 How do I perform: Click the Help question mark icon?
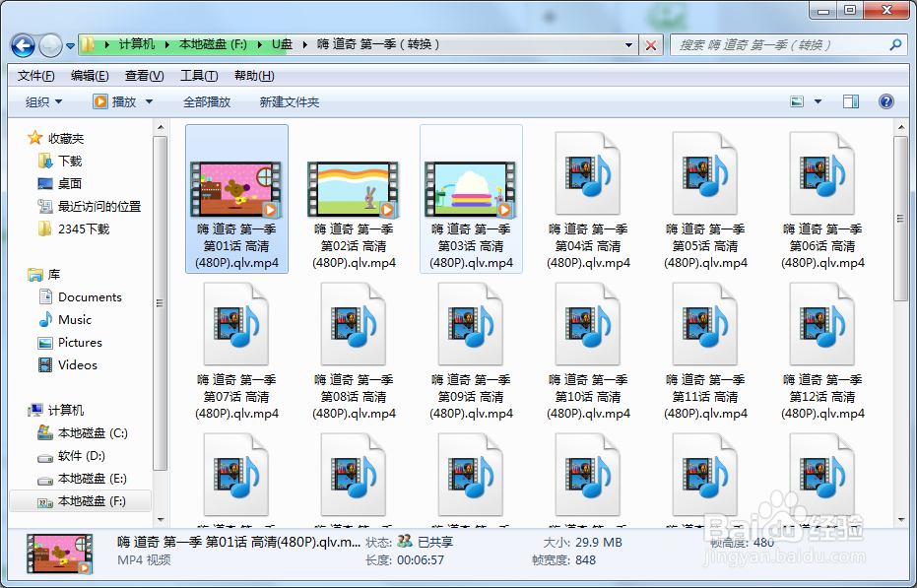pos(884,101)
